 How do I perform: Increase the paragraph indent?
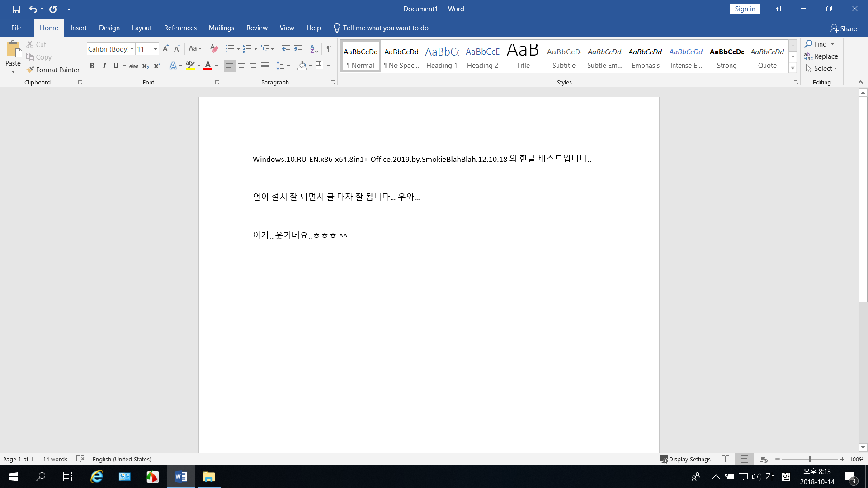[x=298, y=49]
